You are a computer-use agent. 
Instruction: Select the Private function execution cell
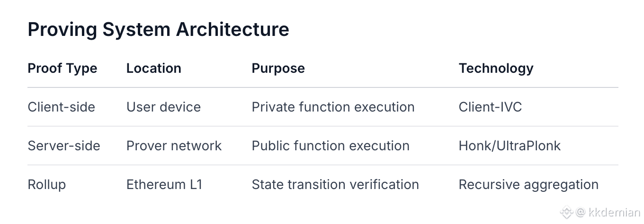click(x=333, y=107)
